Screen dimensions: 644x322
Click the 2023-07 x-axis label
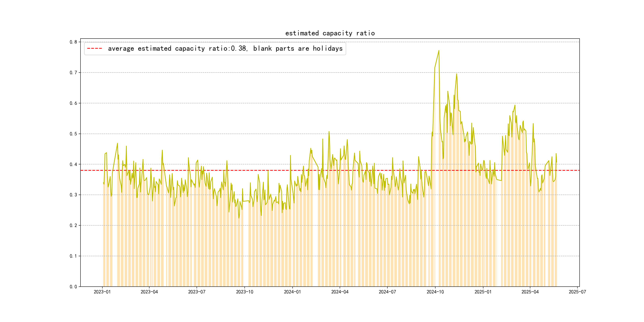point(197,292)
